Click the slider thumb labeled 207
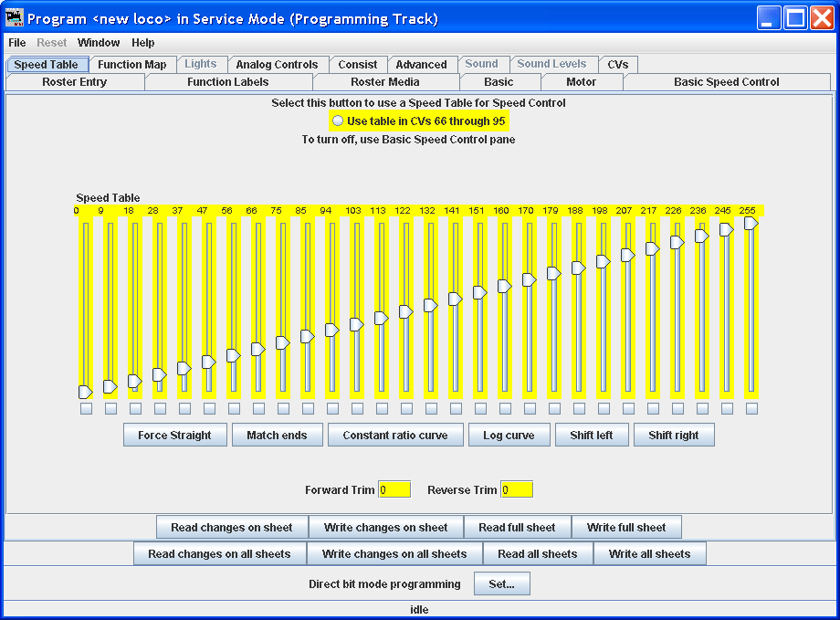 point(627,255)
